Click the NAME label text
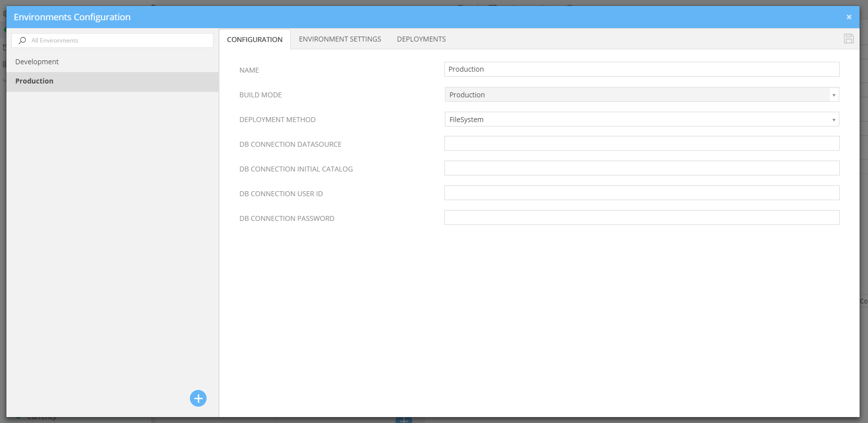The image size is (868, 423). (249, 70)
